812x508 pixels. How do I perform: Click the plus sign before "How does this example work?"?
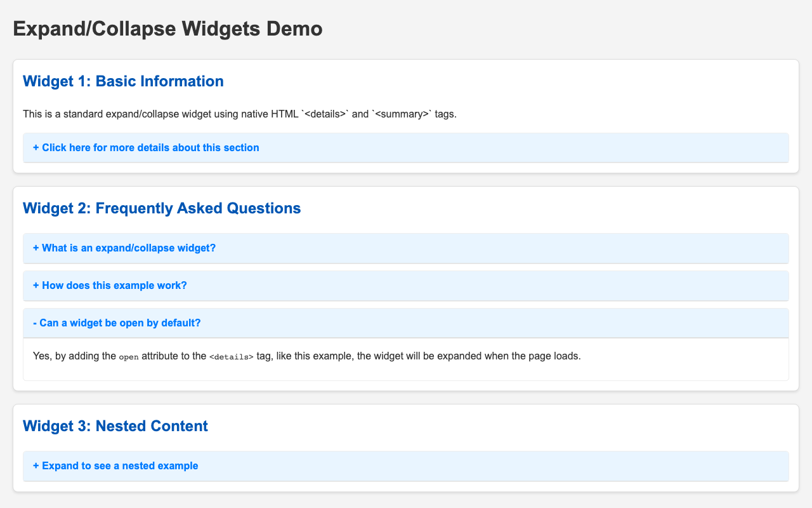pos(34,285)
